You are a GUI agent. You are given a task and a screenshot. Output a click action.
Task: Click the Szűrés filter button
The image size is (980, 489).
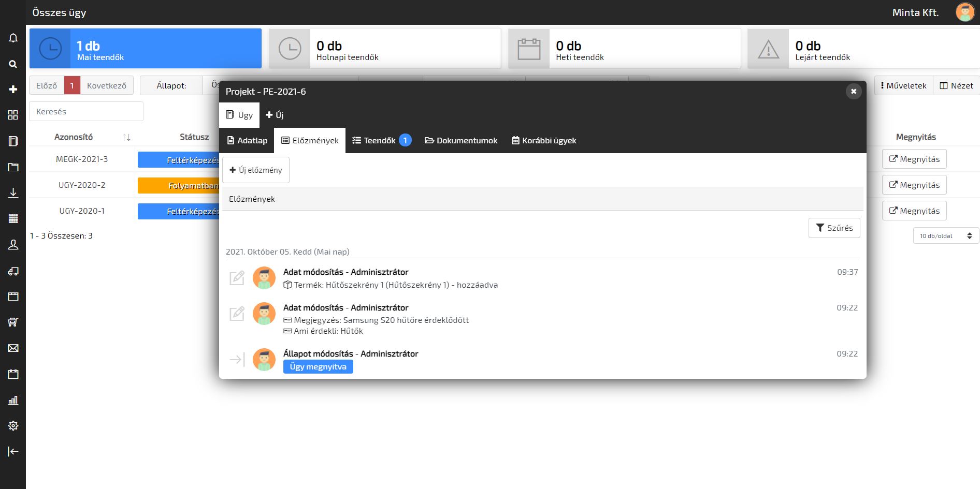tap(834, 228)
